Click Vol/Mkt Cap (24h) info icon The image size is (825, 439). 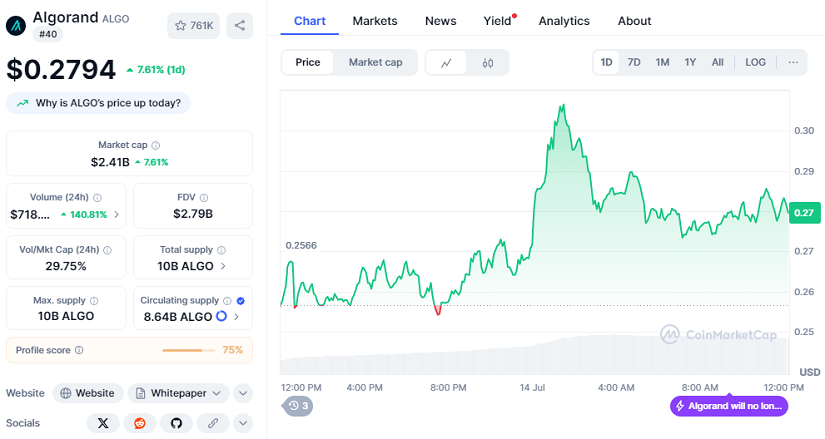tap(107, 250)
